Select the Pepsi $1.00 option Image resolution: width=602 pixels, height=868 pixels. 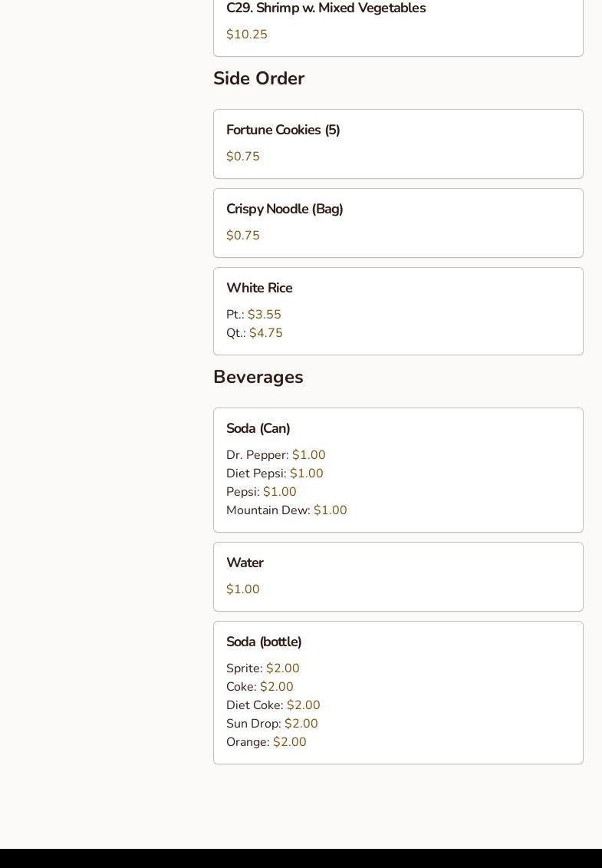(262, 492)
